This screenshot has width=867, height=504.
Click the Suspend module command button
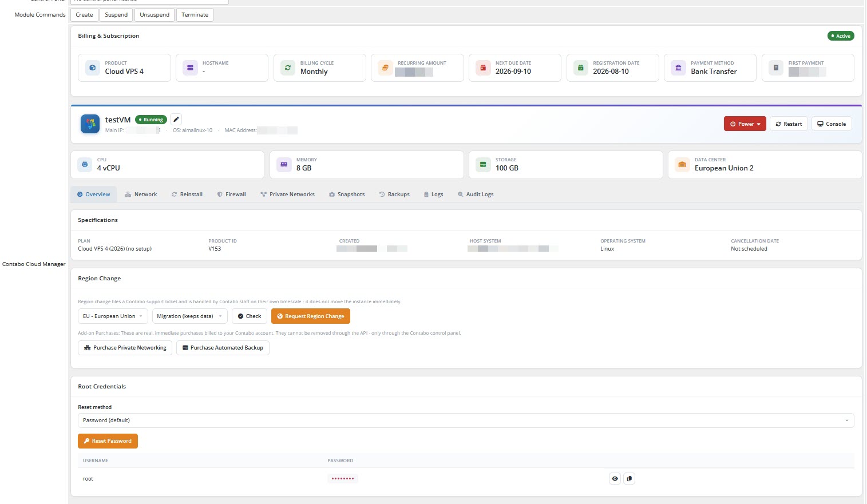(x=116, y=15)
